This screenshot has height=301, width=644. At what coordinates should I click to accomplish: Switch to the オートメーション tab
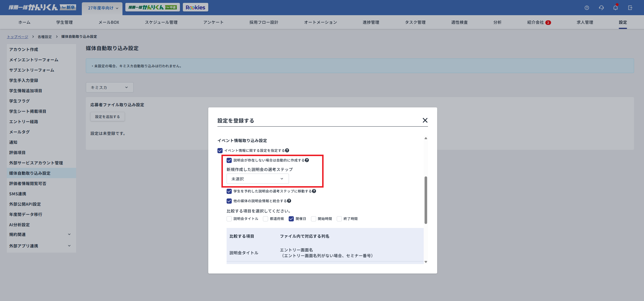[x=320, y=22]
